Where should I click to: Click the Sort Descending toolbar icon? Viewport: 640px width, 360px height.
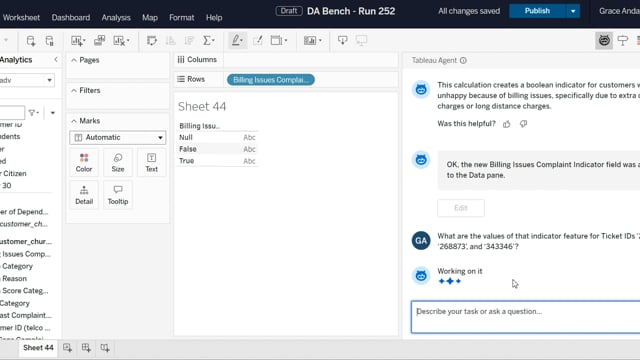189,40
